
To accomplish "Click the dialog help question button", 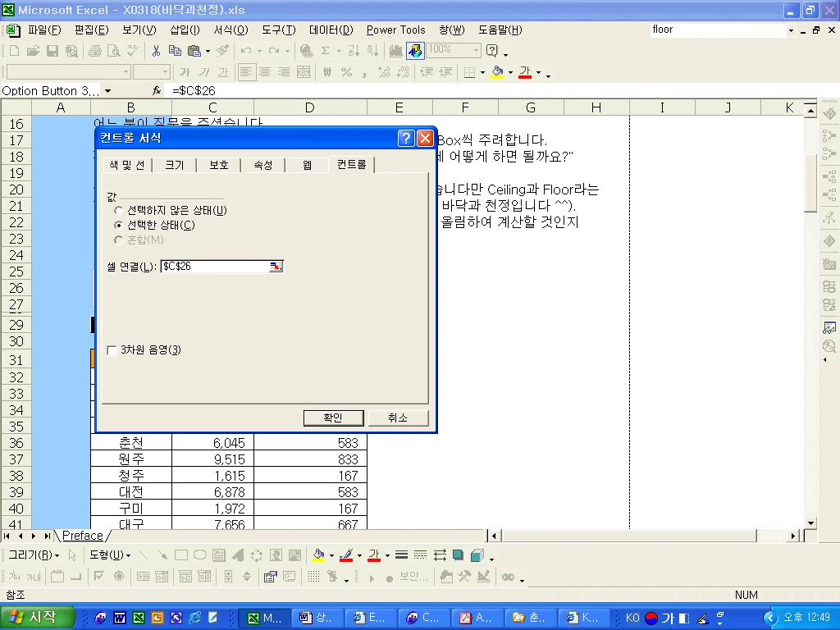I will tap(406, 138).
